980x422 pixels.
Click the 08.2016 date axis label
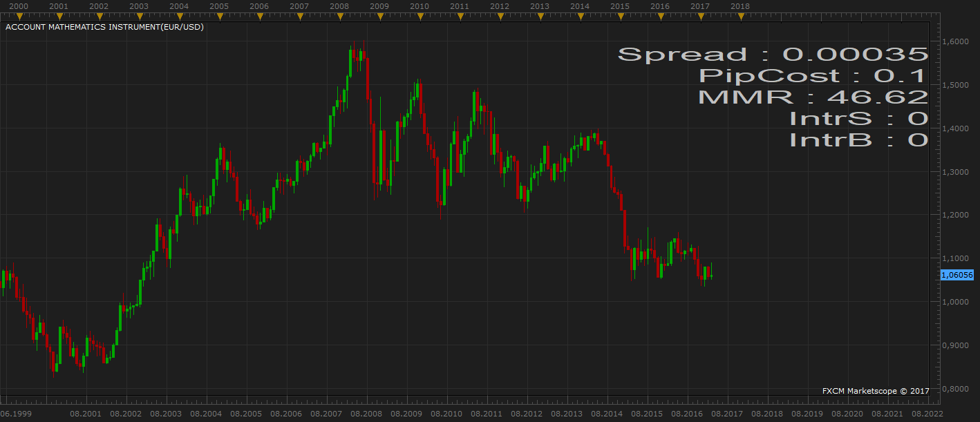[687, 414]
